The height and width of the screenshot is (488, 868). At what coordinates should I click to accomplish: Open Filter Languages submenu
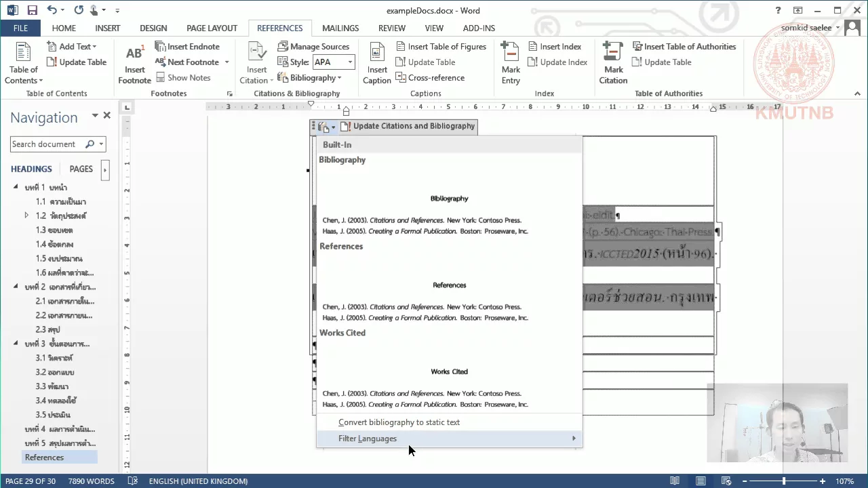449,439
